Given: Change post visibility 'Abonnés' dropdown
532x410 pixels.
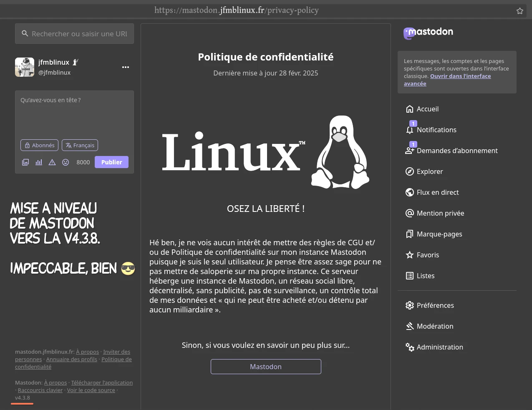Looking at the screenshot, I should pos(39,145).
